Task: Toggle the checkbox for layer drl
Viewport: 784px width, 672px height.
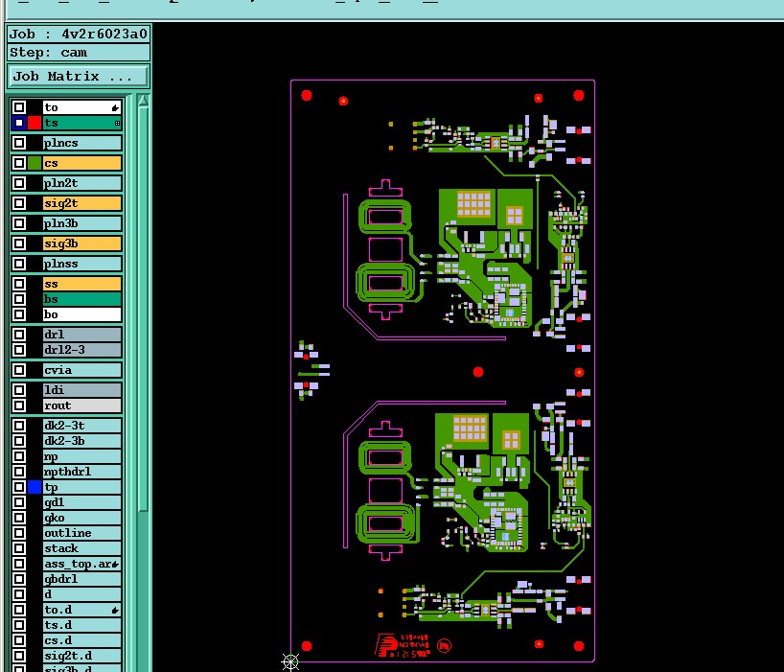Action: [x=19, y=335]
